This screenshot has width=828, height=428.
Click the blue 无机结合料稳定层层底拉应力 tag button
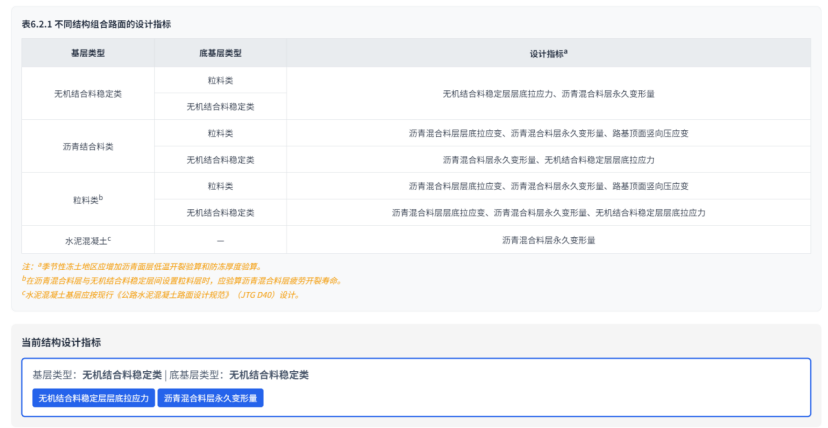pos(93,398)
